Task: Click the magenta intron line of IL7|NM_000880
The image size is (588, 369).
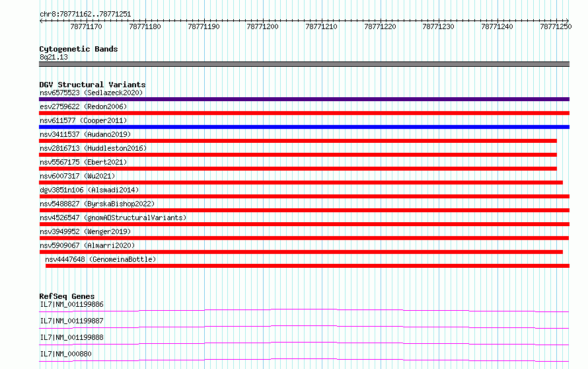Action: pos(304,359)
